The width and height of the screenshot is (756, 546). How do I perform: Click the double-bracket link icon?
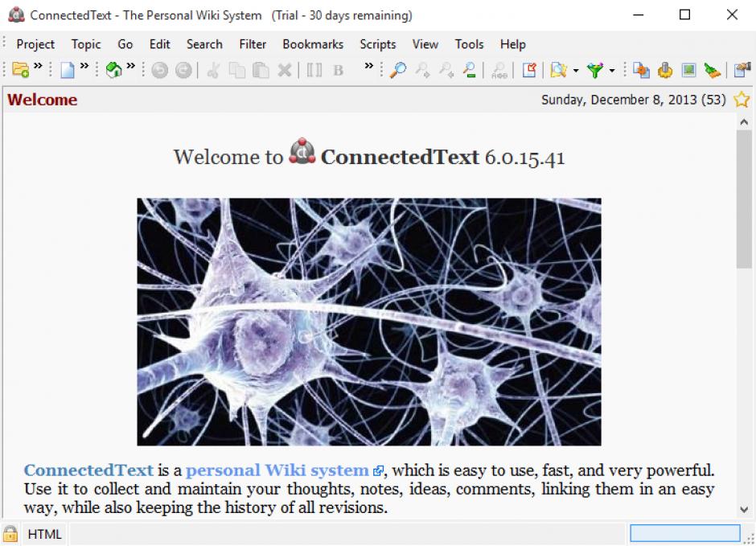click(314, 70)
